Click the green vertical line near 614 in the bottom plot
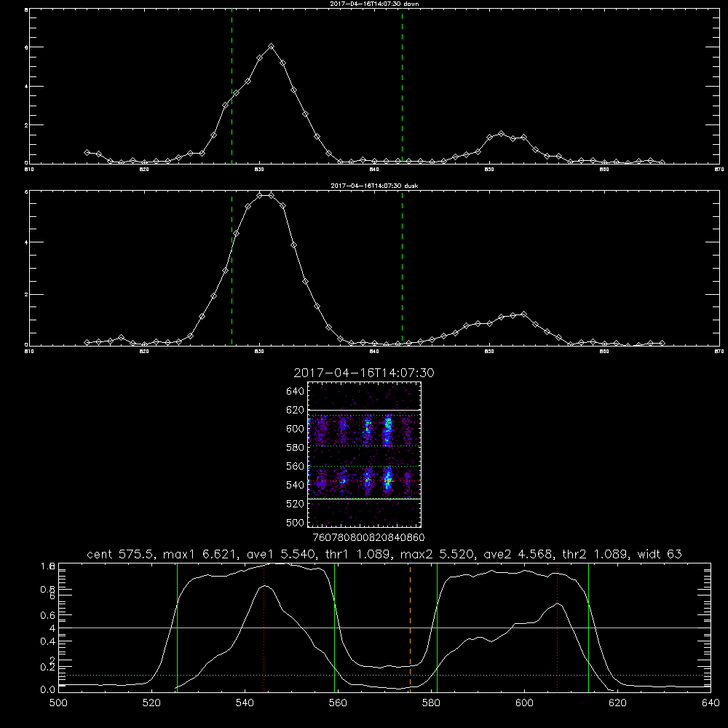This screenshot has width=728, height=728. point(588,627)
